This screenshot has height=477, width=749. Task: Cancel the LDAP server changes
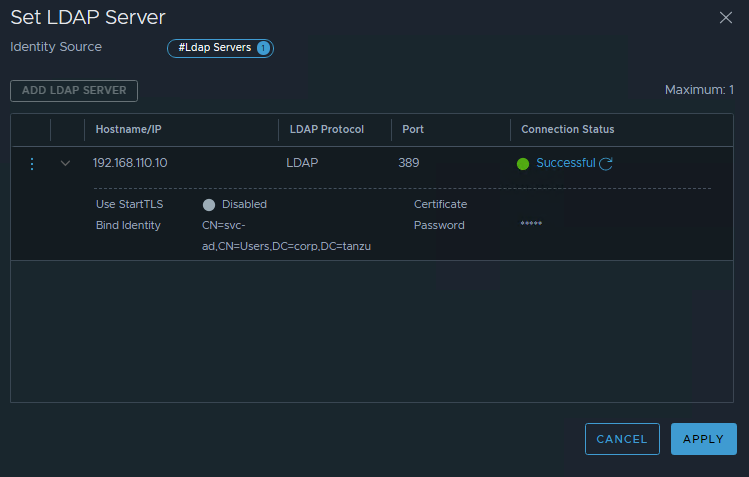click(622, 439)
